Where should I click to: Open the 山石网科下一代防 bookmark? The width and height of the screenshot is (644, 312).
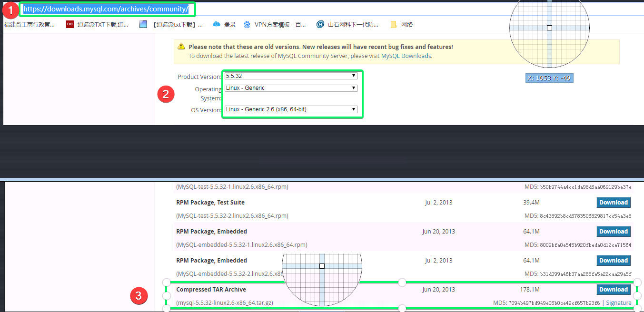(353, 24)
